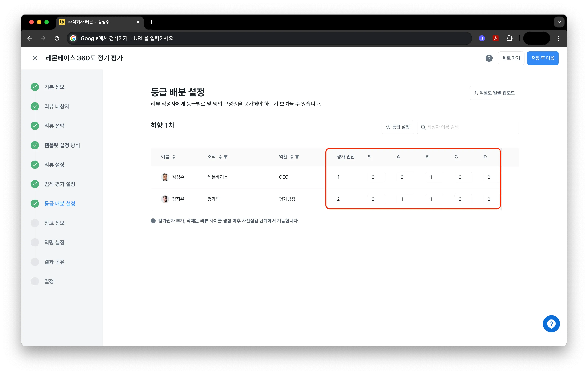This screenshot has width=588, height=374.
Task: Go back with 뒤로 가기 button
Action: pyautogui.click(x=511, y=58)
